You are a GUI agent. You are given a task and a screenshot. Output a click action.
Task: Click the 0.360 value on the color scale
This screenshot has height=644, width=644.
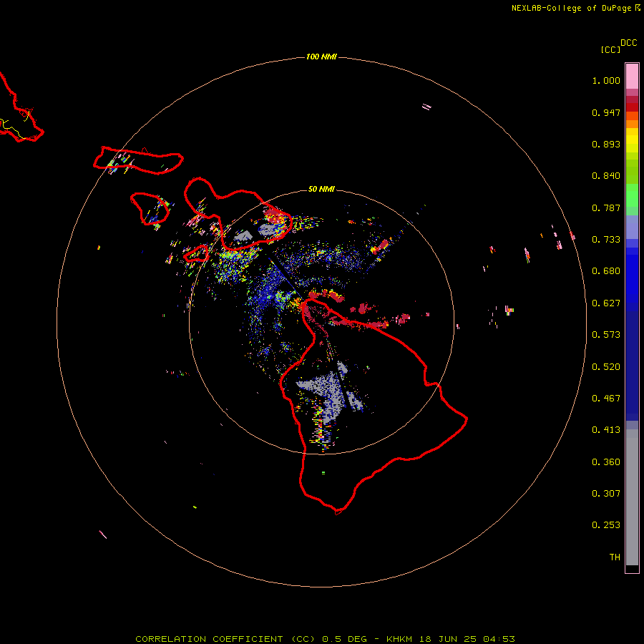(x=606, y=462)
